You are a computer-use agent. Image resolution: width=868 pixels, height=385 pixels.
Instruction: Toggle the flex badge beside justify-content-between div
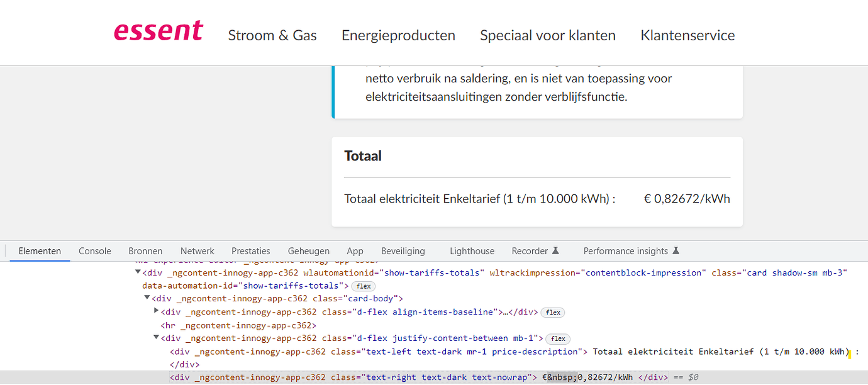(557, 338)
